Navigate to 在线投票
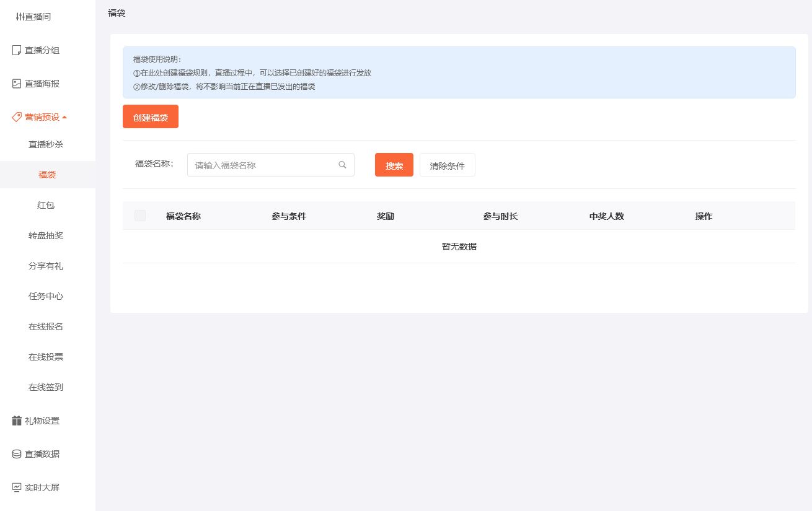This screenshot has height=511, width=812. tap(46, 357)
